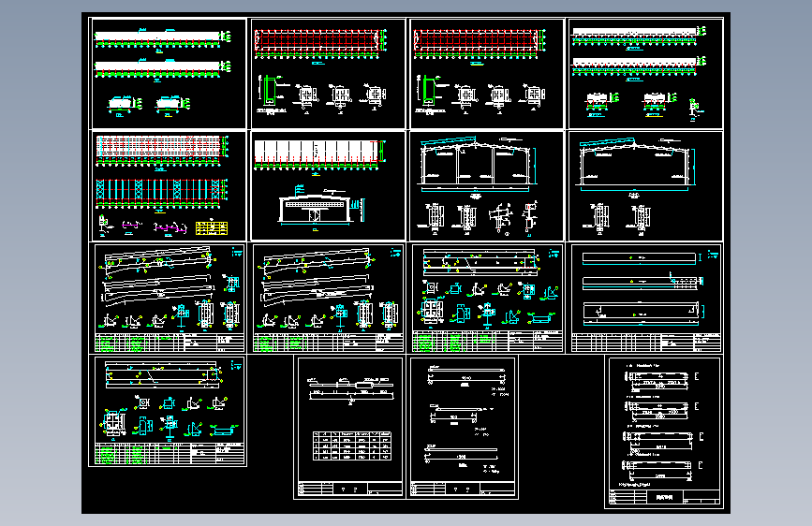Open the sheet with four channel member drawings
This screenshot has width=812, height=526.
[x=663, y=431]
